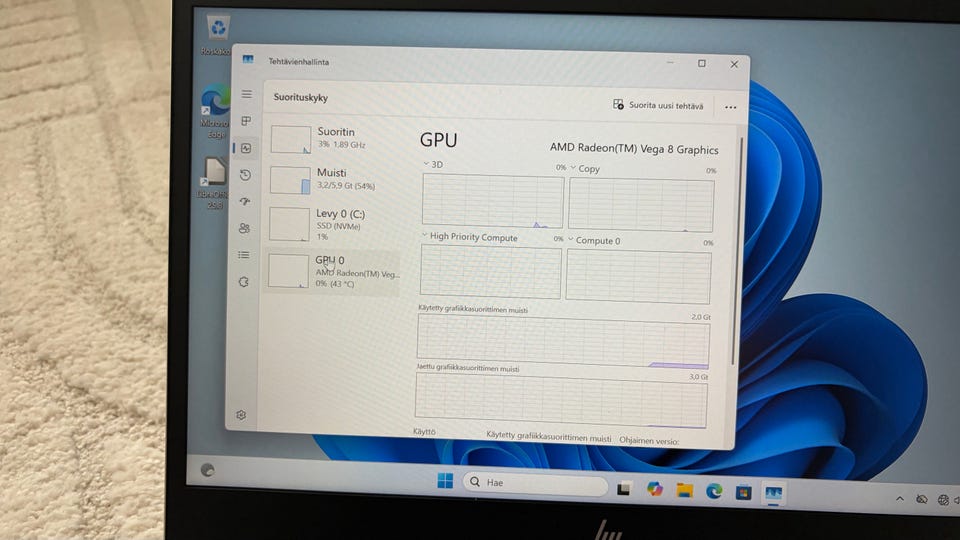Open the Details list icon in sidebar
960x540 pixels.
pyautogui.click(x=244, y=255)
